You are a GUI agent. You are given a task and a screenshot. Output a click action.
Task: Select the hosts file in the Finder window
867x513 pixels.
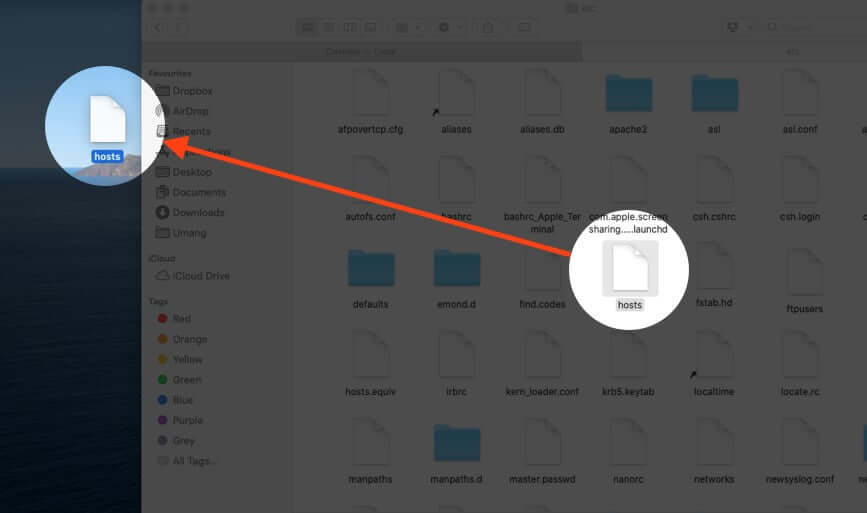[629, 275]
